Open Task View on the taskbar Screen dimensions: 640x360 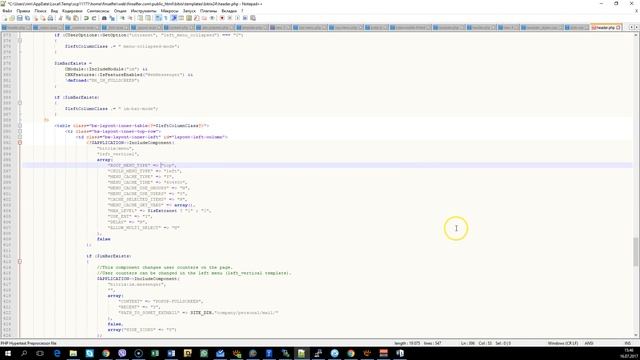click(40, 353)
